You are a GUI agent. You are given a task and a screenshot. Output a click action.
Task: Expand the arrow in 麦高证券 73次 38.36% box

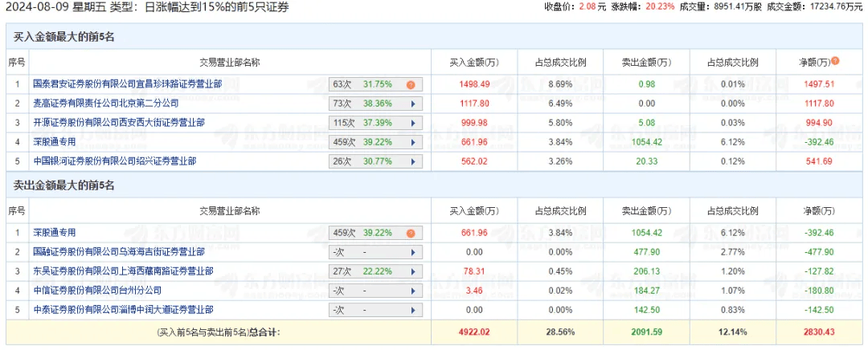412,104
